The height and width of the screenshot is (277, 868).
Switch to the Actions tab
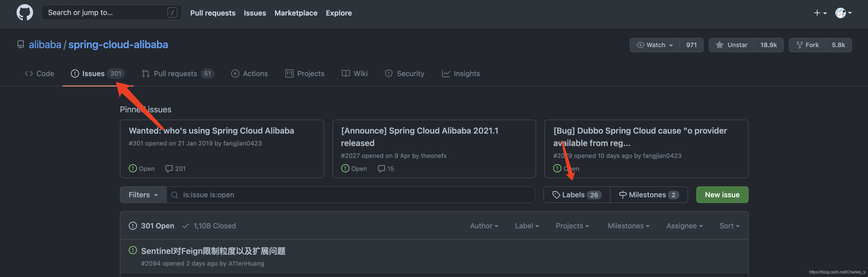249,74
